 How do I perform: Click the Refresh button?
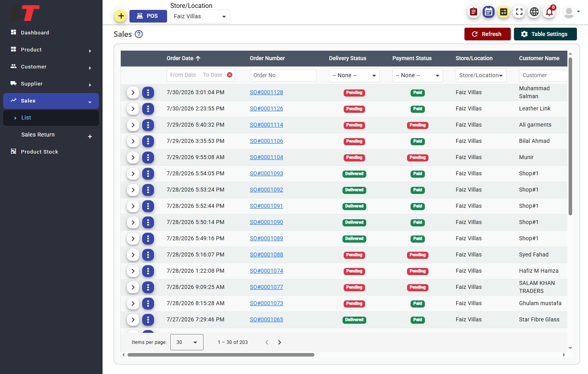tap(487, 34)
